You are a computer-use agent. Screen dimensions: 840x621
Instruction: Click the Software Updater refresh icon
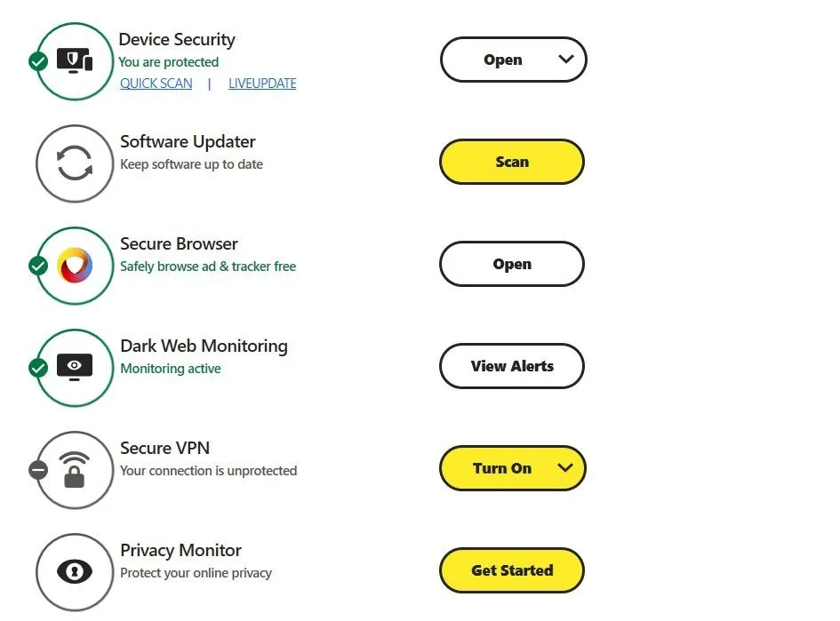74,163
